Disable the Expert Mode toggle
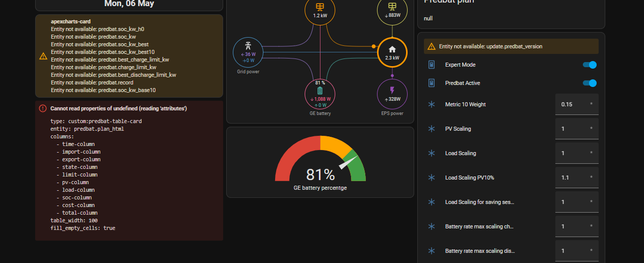This screenshot has width=644, height=263. 589,65
